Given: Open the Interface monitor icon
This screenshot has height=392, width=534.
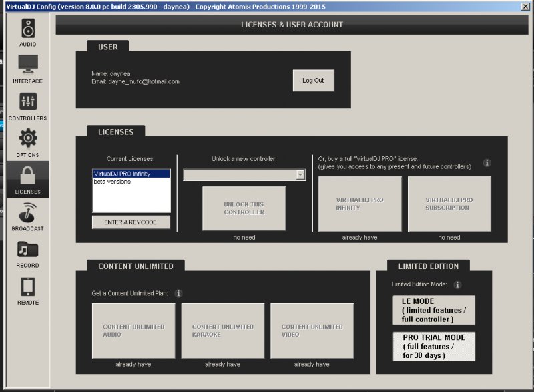Looking at the screenshot, I should click(28, 64).
